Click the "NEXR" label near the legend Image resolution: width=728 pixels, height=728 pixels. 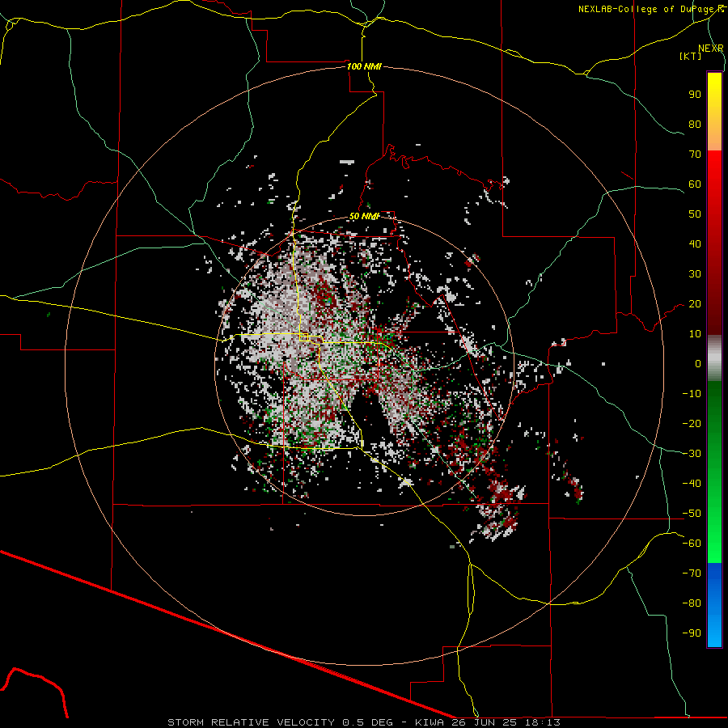711,49
